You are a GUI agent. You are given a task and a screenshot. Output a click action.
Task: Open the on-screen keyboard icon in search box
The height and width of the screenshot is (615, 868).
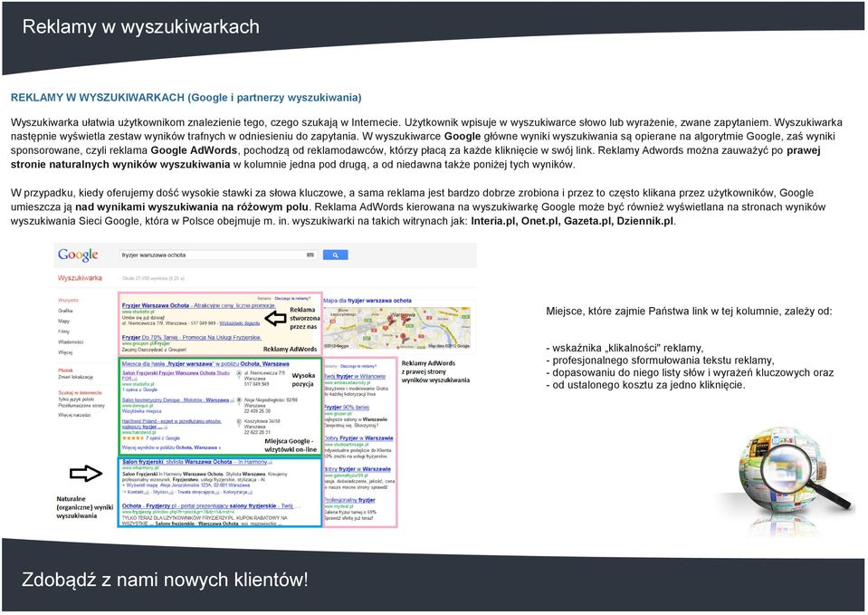(310, 255)
